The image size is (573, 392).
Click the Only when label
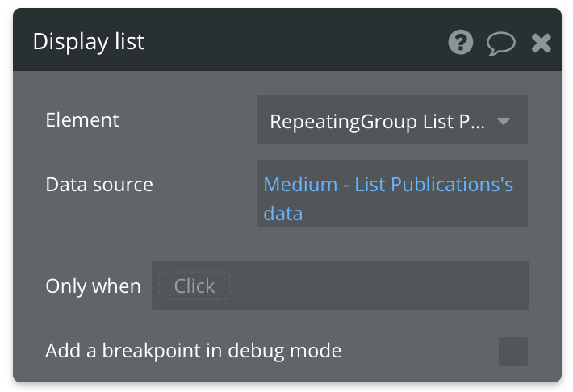pyautogui.click(x=93, y=286)
